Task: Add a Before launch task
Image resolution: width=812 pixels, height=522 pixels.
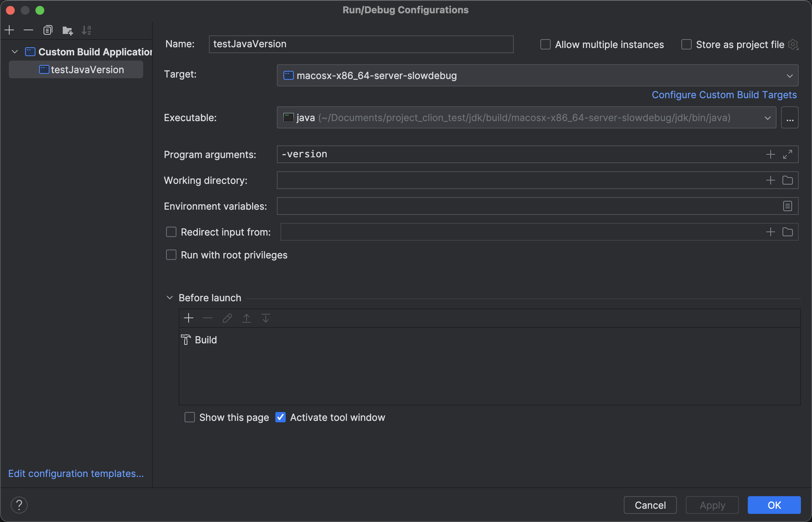Action: pyautogui.click(x=189, y=318)
